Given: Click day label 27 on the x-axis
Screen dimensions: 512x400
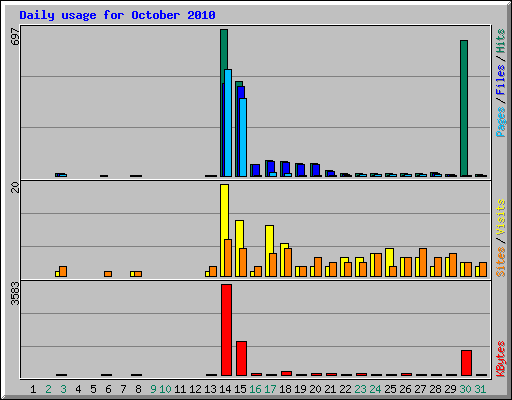Looking at the screenshot, I should click(x=420, y=389).
